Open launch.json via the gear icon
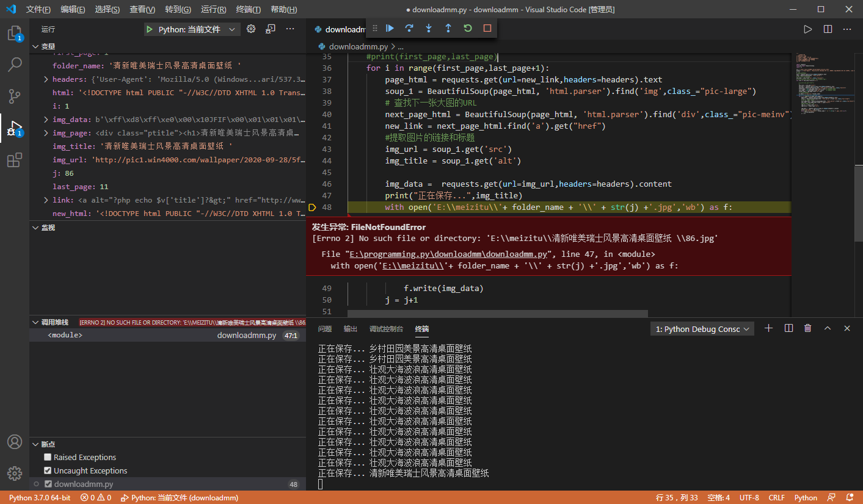The image size is (863, 504). pyautogui.click(x=251, y=29)
